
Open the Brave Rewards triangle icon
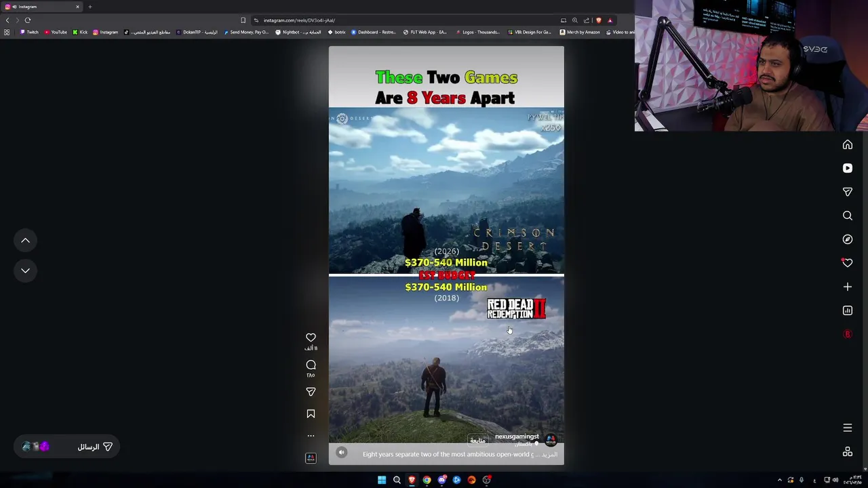click(610, 20)
